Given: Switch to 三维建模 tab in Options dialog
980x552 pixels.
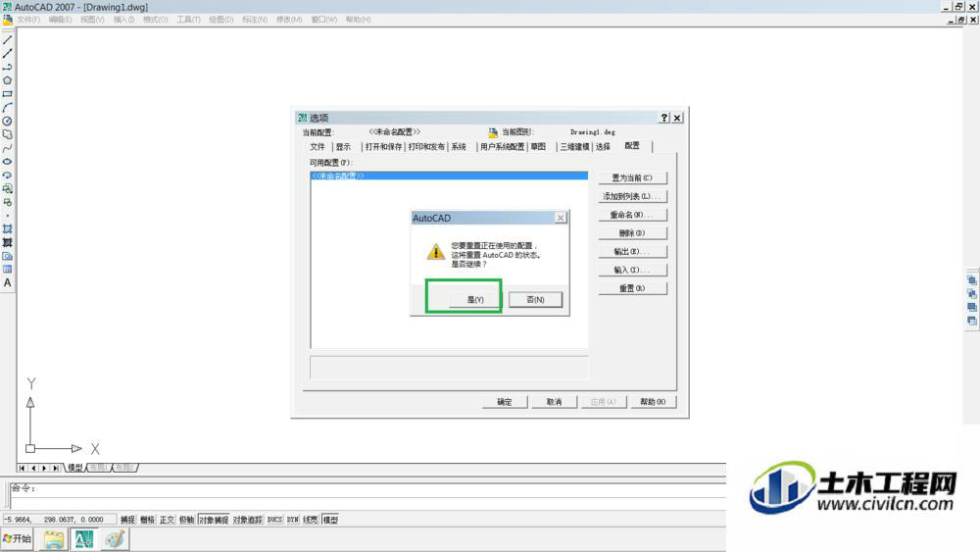Looking at the screenshot, I should coord(574,147).
